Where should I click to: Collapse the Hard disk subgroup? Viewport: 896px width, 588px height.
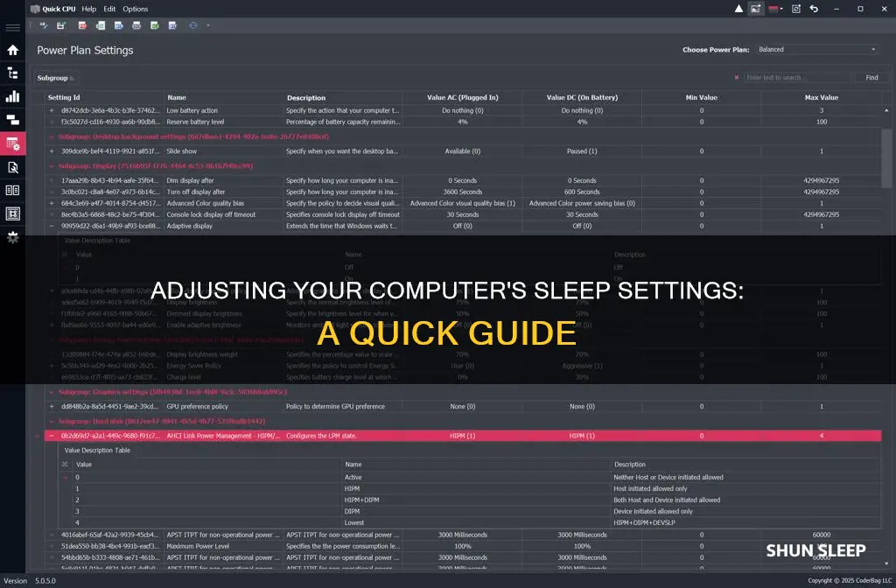pyautogui.click(x=52, y=422)
